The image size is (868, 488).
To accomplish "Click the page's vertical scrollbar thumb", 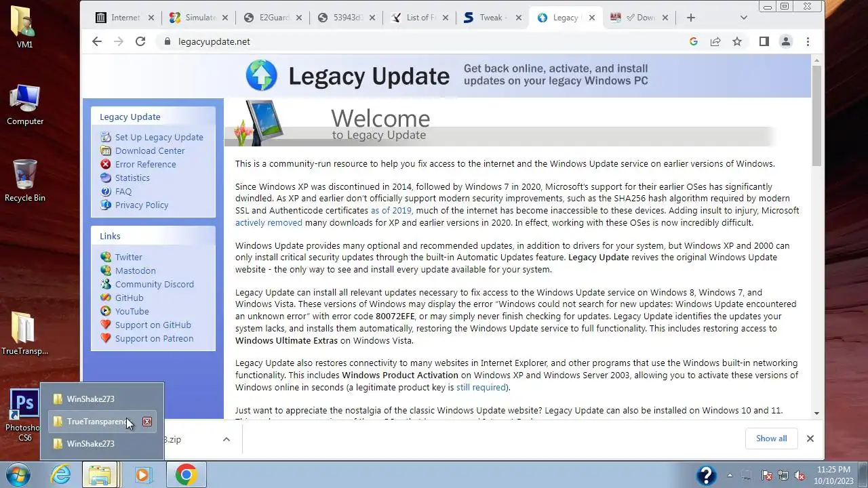I will coord(816,115).
